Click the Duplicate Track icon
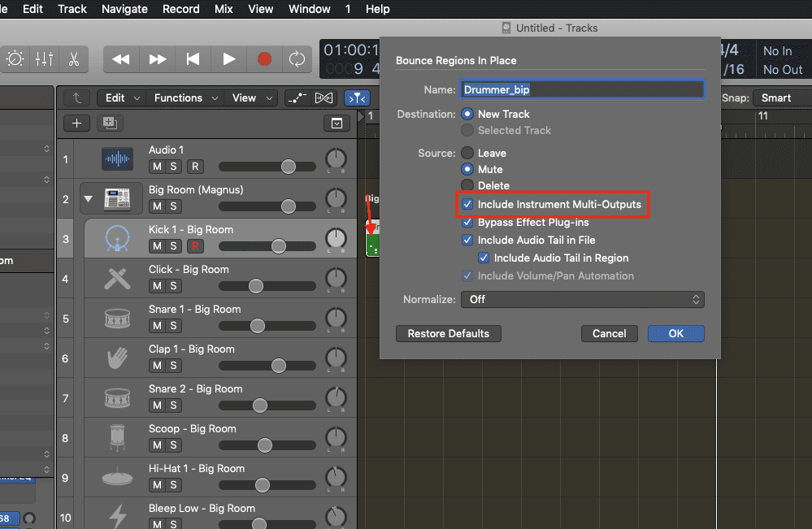This screenshot has width=812, height=529. pyautogui.click(x=110, y=124)
